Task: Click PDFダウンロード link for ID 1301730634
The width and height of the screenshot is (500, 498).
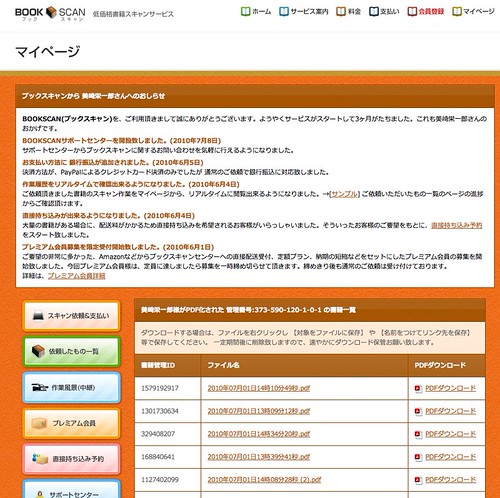Action: tap(450, 411)
